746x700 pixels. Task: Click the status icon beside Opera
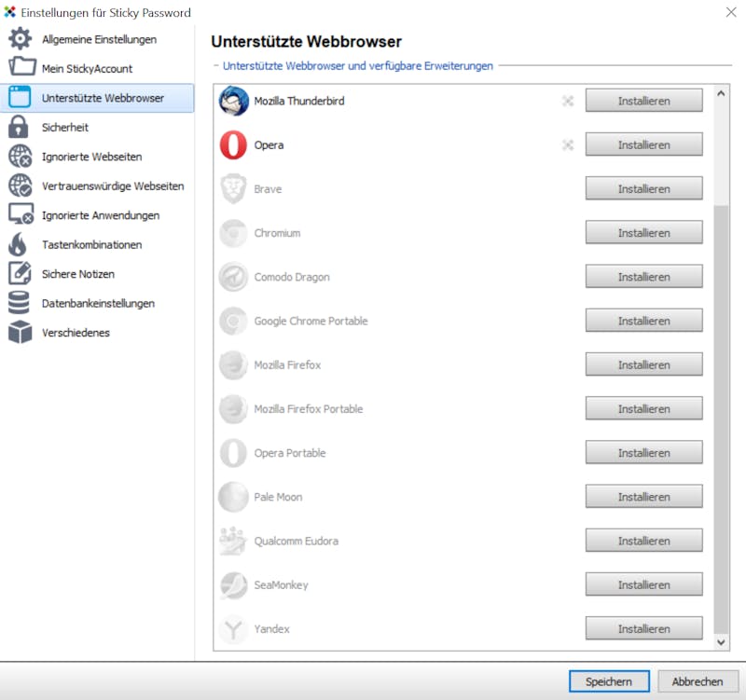click(x=568, y=145)
